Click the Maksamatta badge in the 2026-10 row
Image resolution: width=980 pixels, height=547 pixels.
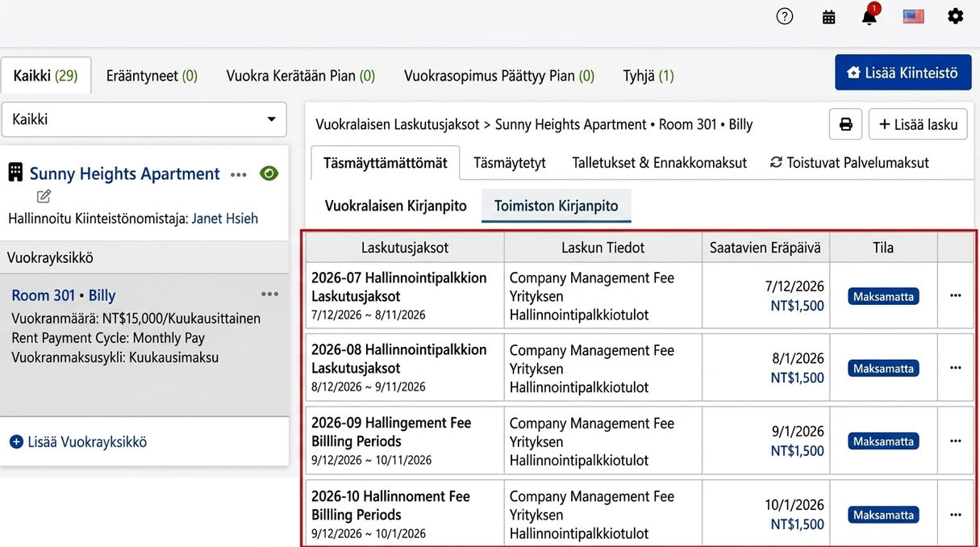[883, 515]
